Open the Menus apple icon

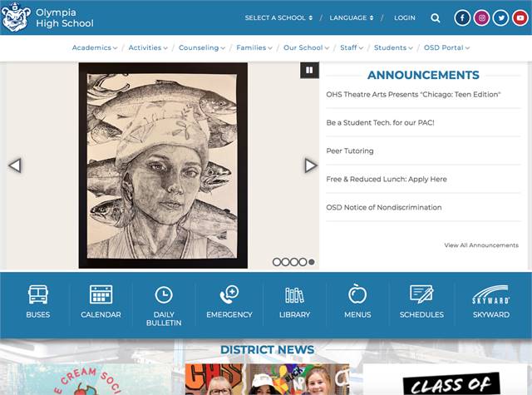click(x=357, y=294)
